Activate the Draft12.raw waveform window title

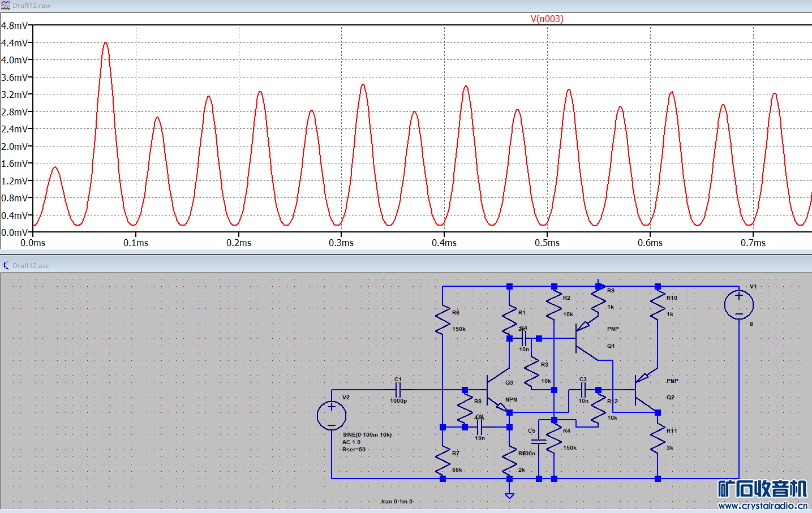point(31,6)
